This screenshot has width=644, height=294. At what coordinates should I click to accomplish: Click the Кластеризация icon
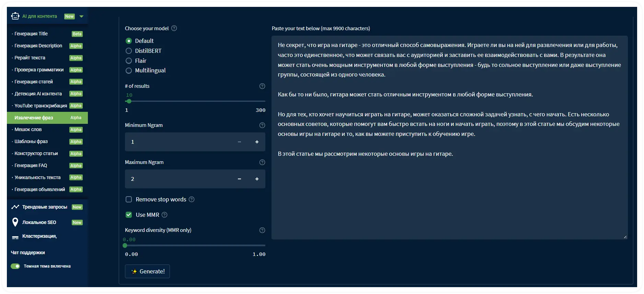coord(15,237)
